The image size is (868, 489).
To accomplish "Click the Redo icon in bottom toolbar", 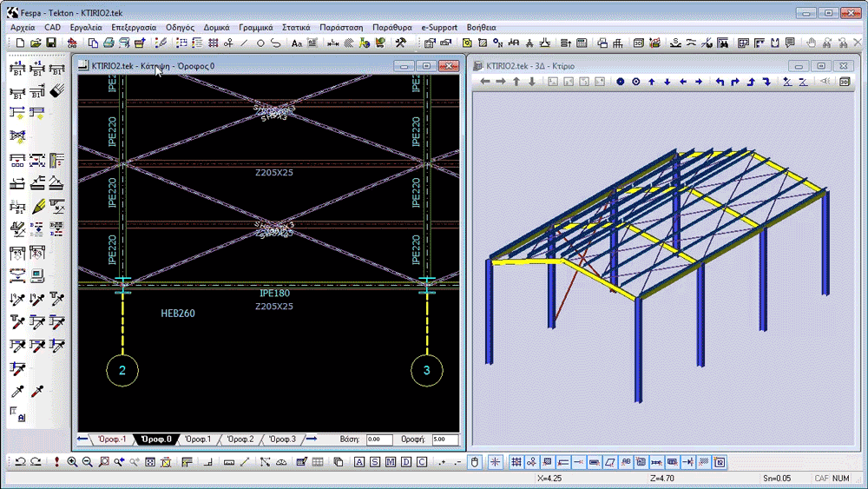I will tap(36, 462).
